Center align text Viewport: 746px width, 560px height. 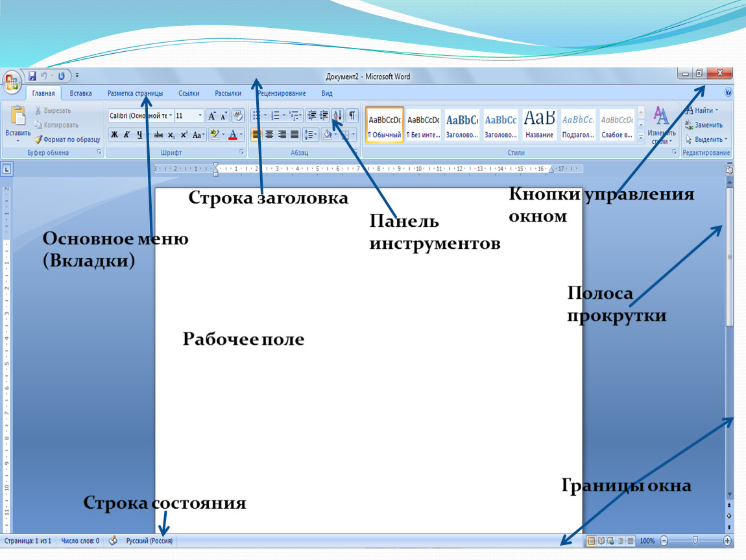coord(269,135)
